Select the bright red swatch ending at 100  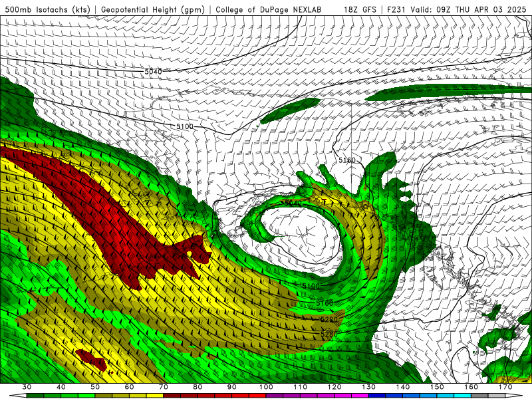257,395
